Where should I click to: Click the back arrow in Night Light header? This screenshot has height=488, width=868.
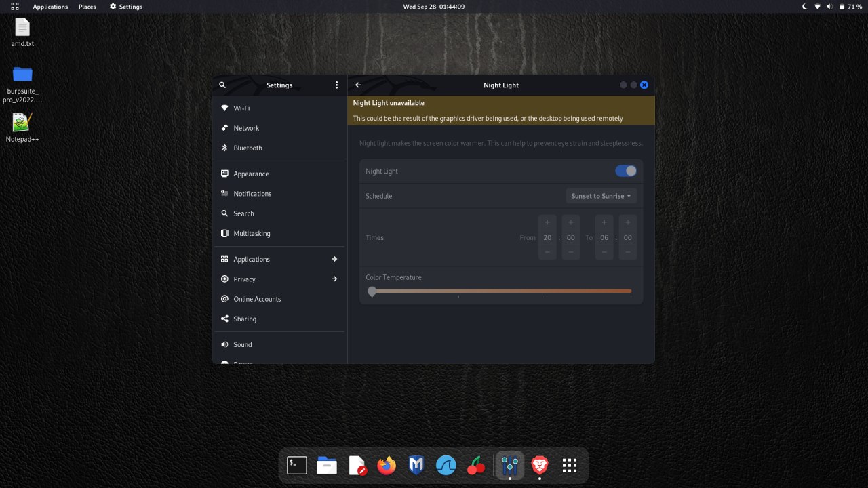[358, 85]
